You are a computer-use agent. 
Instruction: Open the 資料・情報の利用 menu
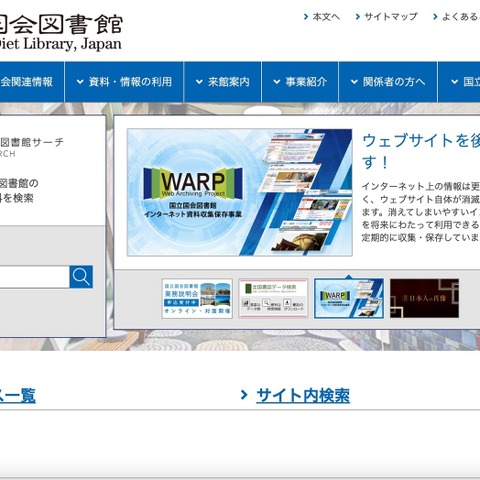[124, 82]
